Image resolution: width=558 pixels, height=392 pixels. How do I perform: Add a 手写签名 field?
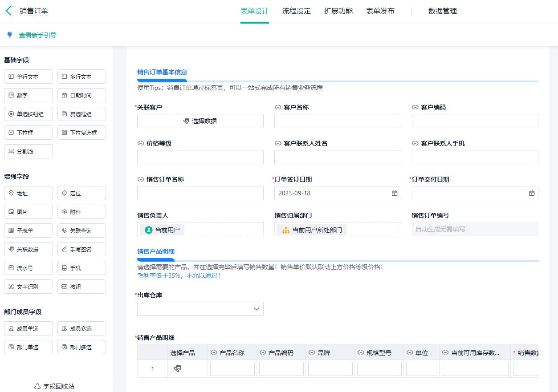point(81,249)
